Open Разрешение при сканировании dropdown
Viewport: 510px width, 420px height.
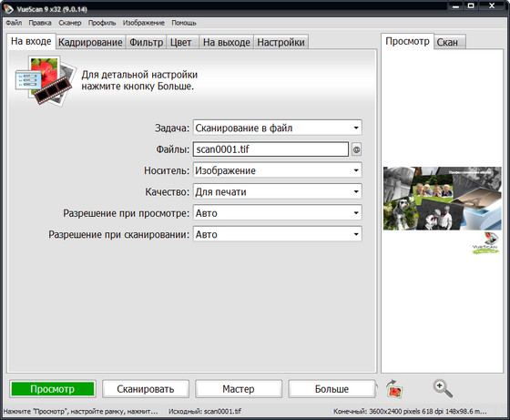coord(278,234)
